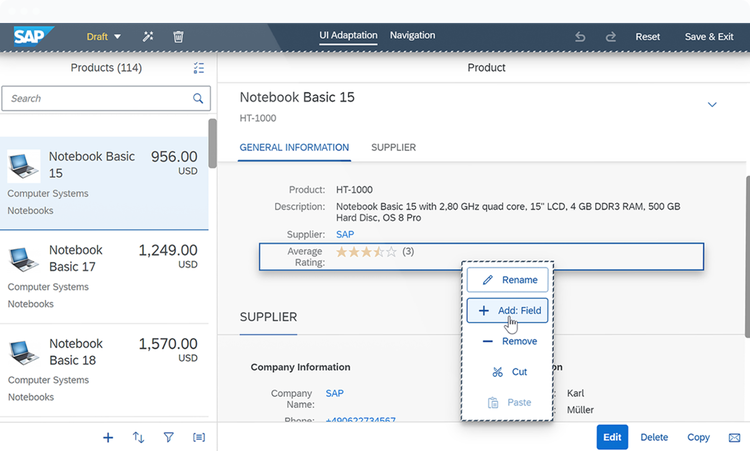Add a new product with plus icon

[108, 437]
